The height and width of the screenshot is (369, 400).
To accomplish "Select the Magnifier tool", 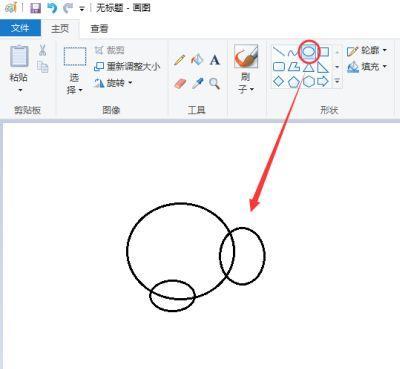I will 214,83.
